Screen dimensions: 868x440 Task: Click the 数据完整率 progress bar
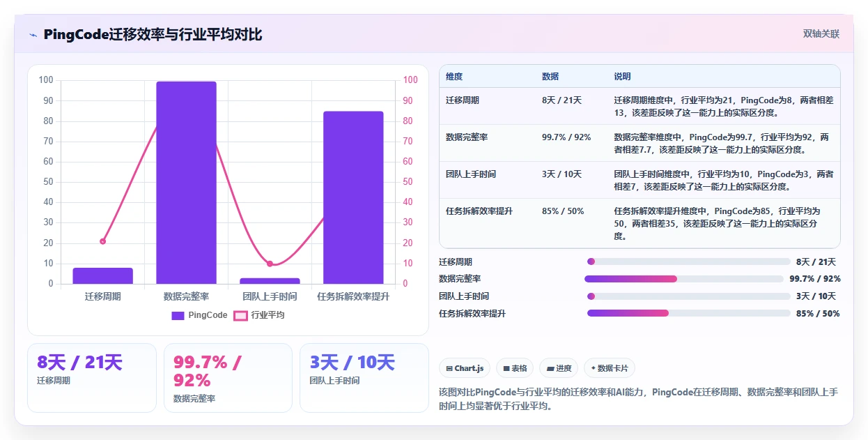pos(684,279)
